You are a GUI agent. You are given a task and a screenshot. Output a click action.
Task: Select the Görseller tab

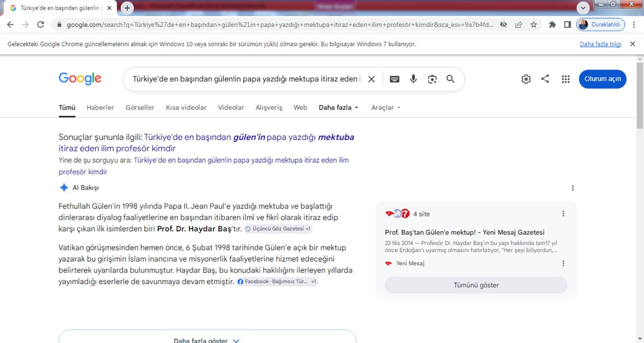point(140,107)
